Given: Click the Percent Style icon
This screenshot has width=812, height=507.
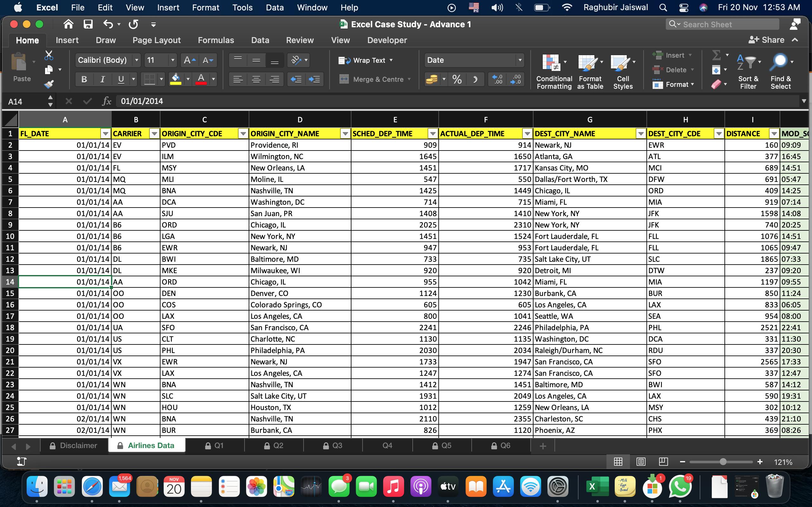Looking at the screenshot, I should [457, 80].
